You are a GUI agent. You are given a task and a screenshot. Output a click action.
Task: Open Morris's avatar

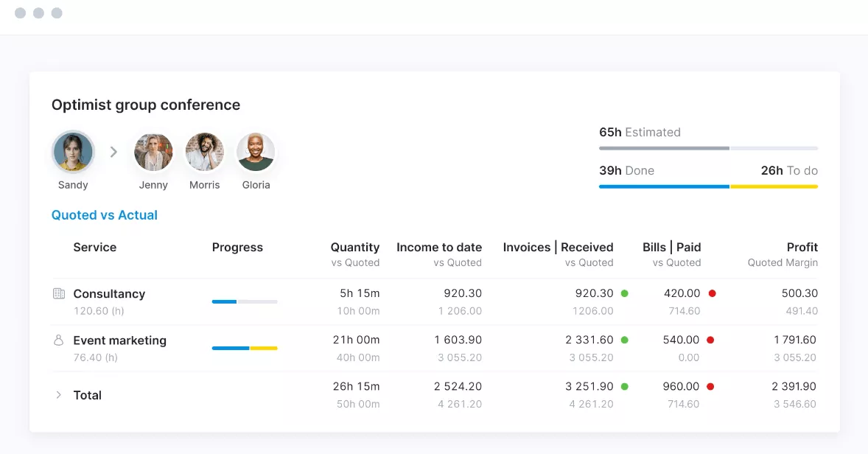pyautogui.click(x=204, y=152)
